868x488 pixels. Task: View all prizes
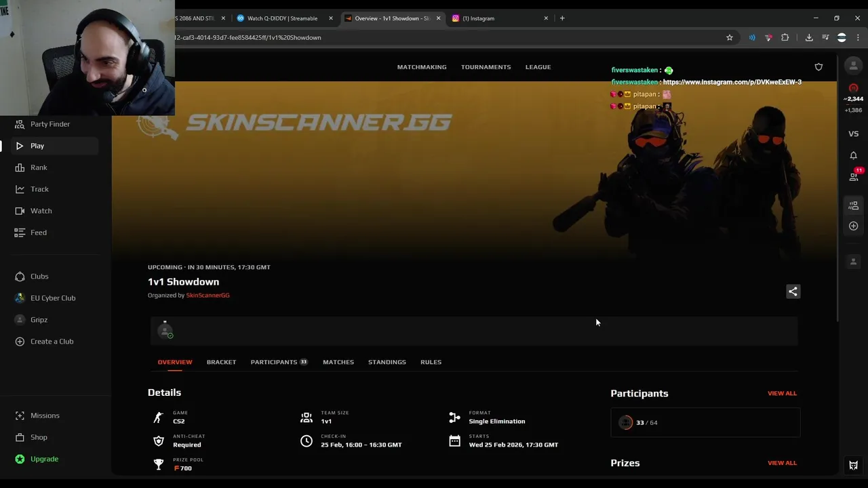point(782,463)
